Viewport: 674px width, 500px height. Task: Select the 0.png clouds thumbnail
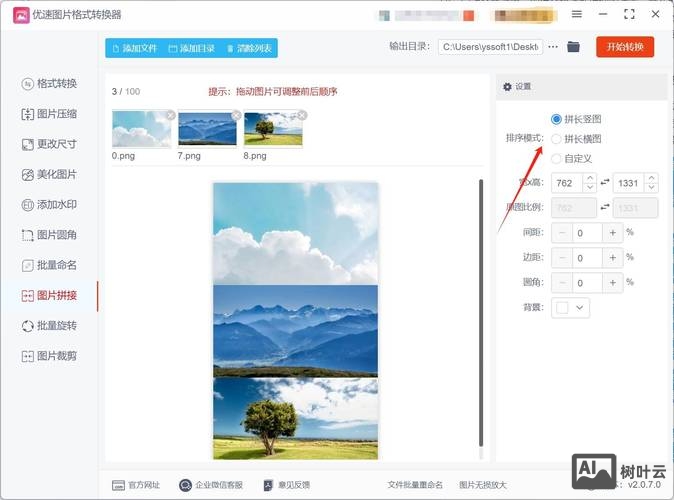pos(141,129)
